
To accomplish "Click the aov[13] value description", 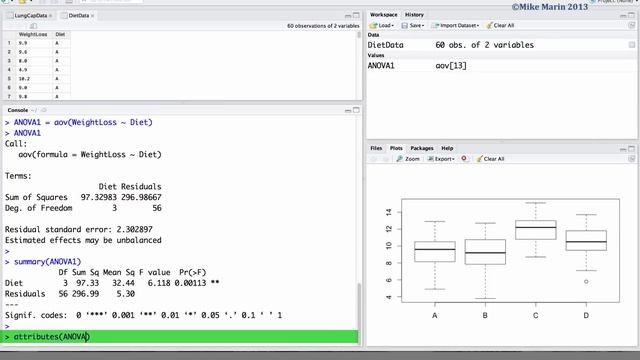I will [x=451, y=66].
